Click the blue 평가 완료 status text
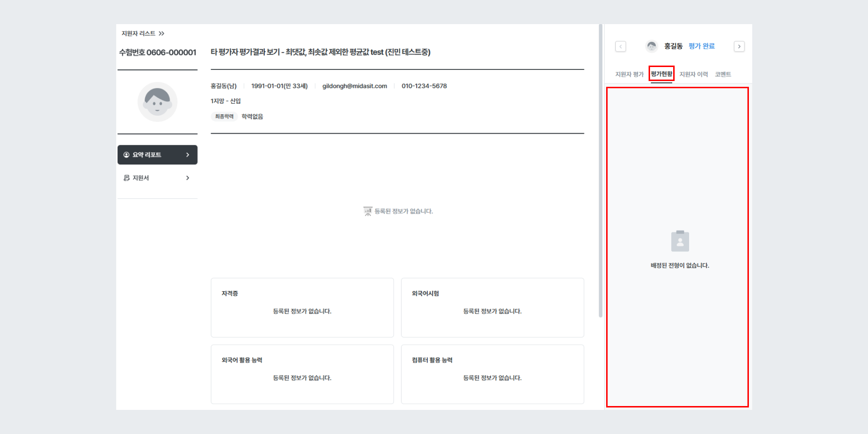 point(702,46)
